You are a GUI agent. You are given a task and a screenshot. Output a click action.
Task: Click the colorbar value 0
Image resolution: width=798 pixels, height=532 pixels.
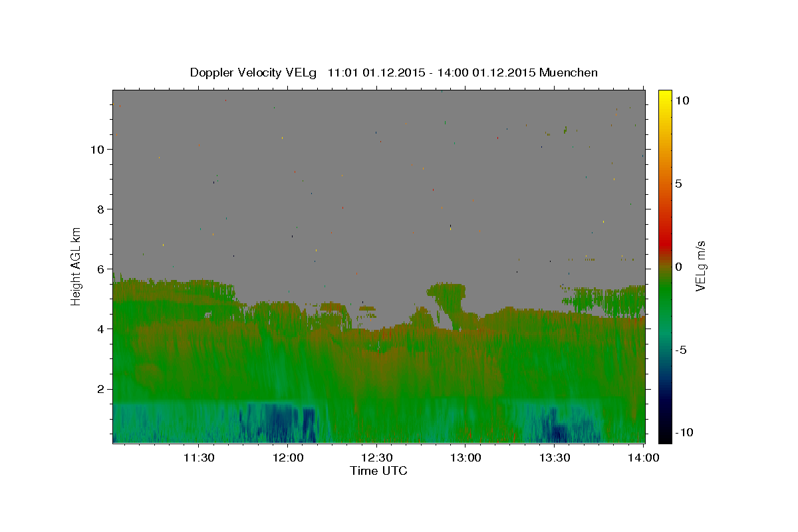(x=678, y=267)
